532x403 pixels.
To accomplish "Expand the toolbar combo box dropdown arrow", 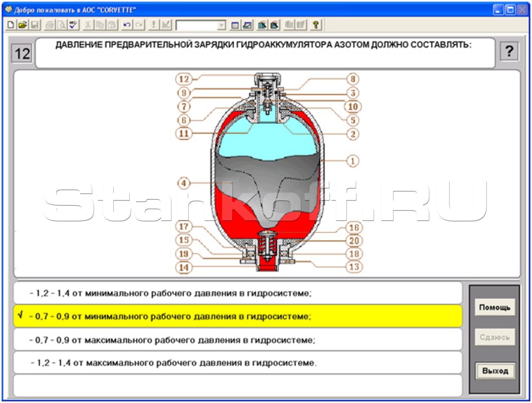I will [x=221, y=25].
